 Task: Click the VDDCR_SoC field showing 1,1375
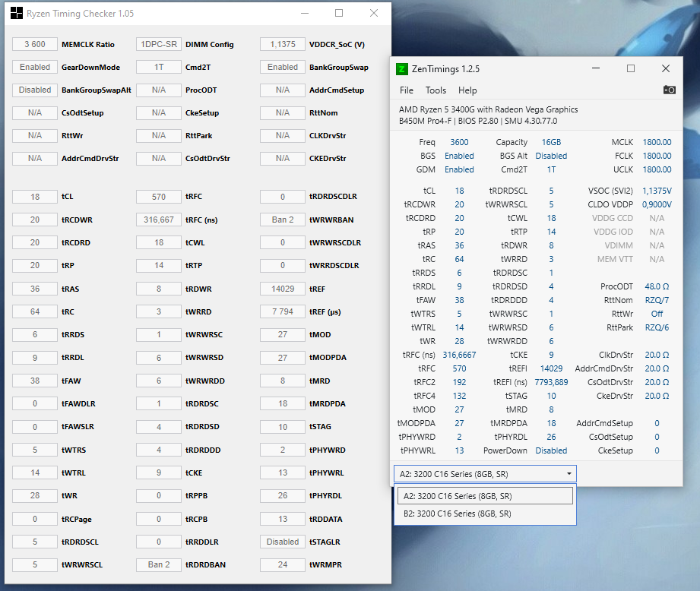click(x=283, y=44)
